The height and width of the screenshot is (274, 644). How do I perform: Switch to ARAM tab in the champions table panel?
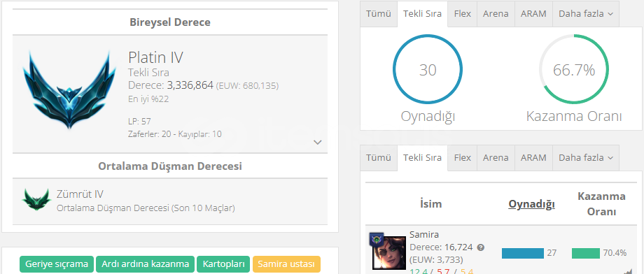tap(533, 157)
